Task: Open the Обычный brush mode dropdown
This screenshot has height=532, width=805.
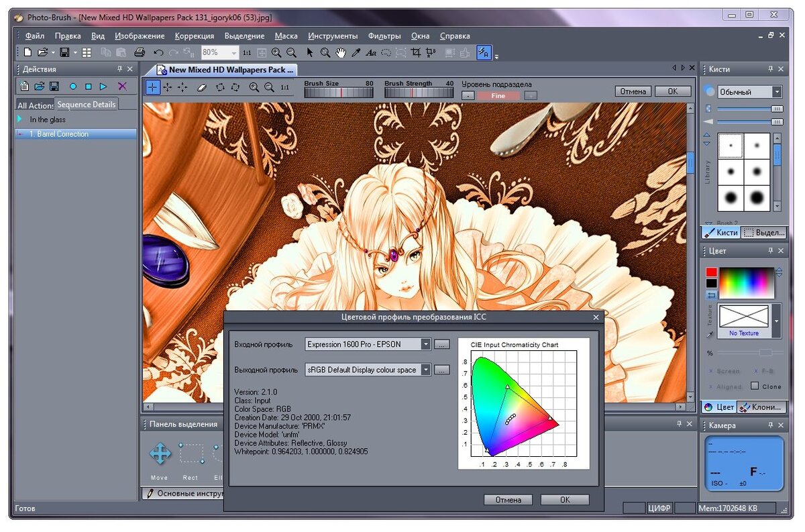Action: point(777,92)
